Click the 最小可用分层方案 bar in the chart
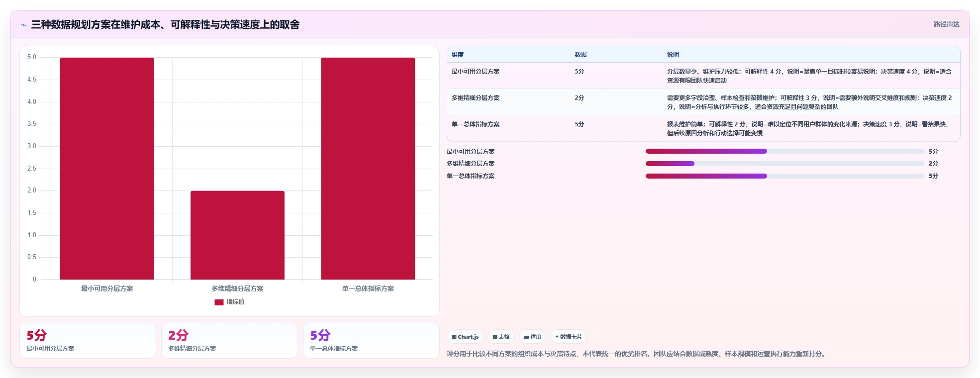 [x=107, y=169]
